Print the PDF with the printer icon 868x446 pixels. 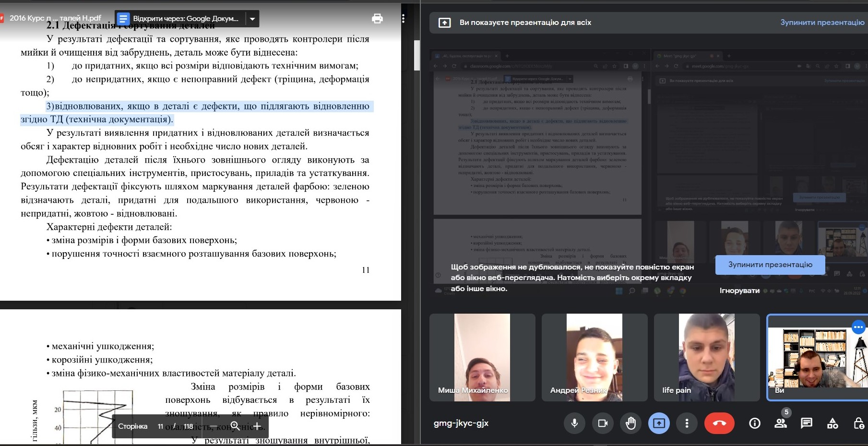[378, 18]
